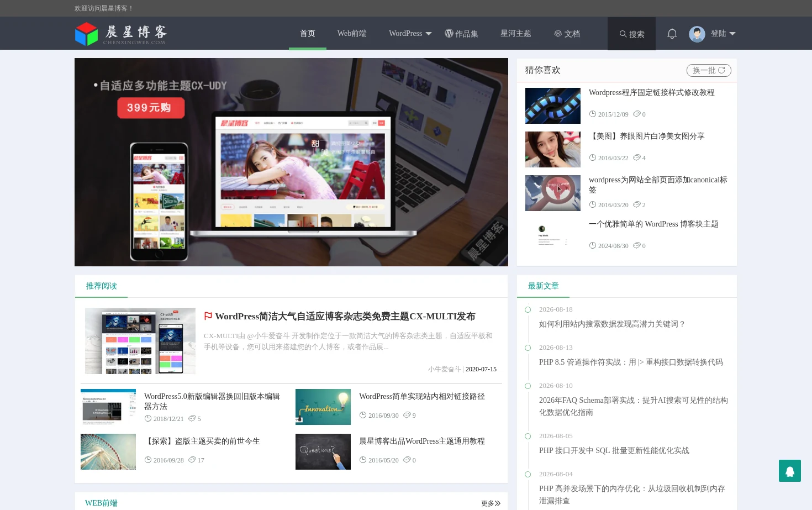Image resolution: width=812 pixels, height=510 pixels.
Task: Open wordpress canonical标签 article link
Action: pos(658,185)
